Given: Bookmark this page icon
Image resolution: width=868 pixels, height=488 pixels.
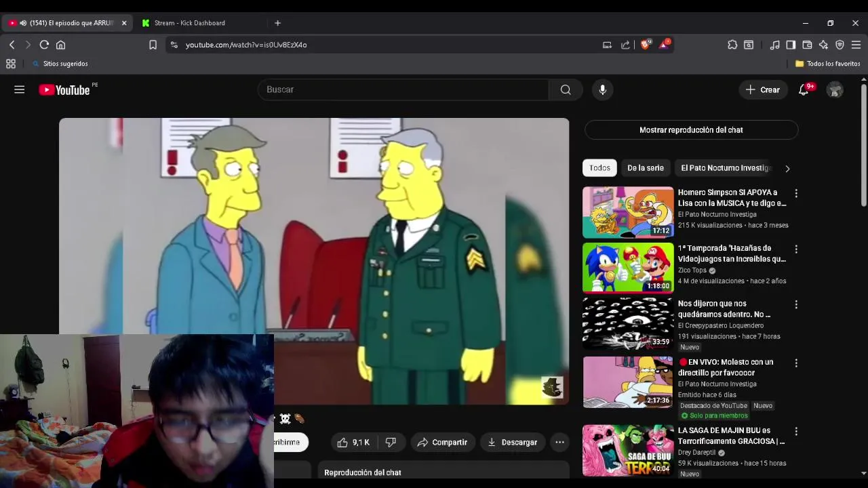Looking at the screenshot, I should pos(153,45).
